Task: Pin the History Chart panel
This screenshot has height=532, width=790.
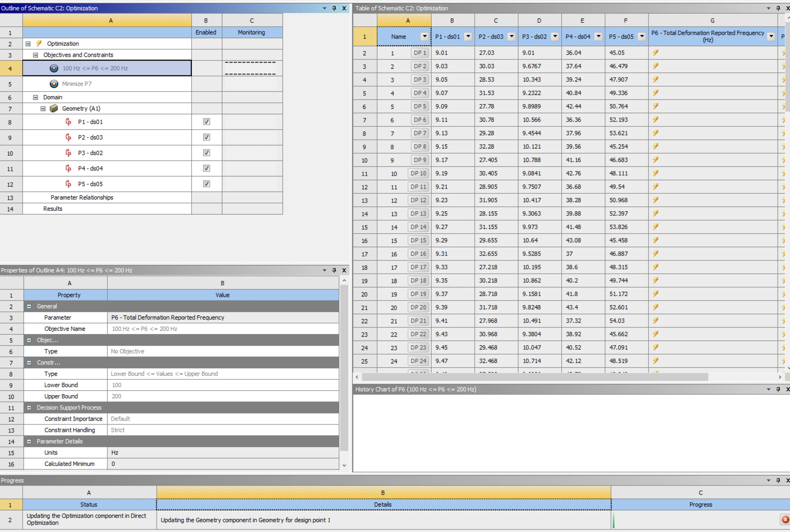Action: [x=778, y=389]
